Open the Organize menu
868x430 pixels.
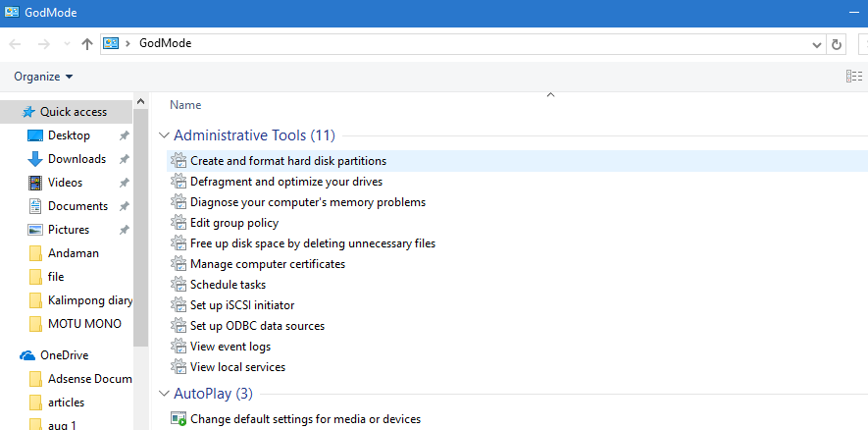click(43, 77)
